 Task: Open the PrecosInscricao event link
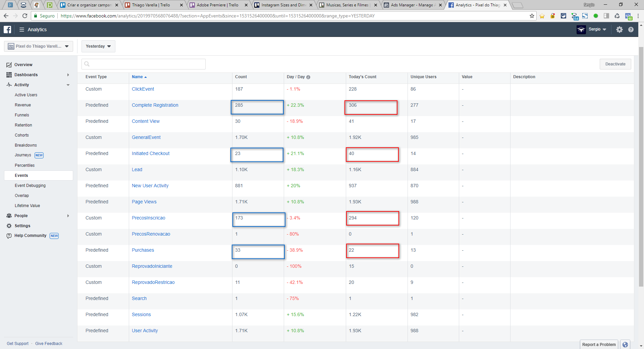[x=149, y=218]
